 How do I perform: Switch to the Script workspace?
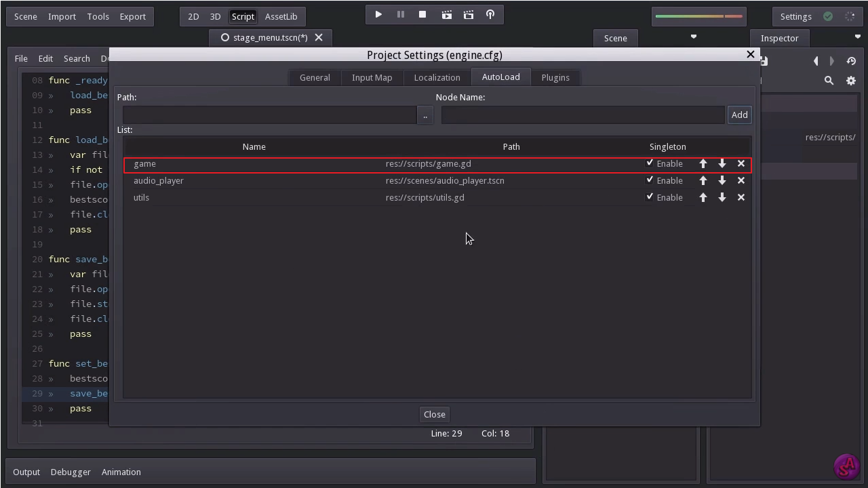tap(243, 16)
